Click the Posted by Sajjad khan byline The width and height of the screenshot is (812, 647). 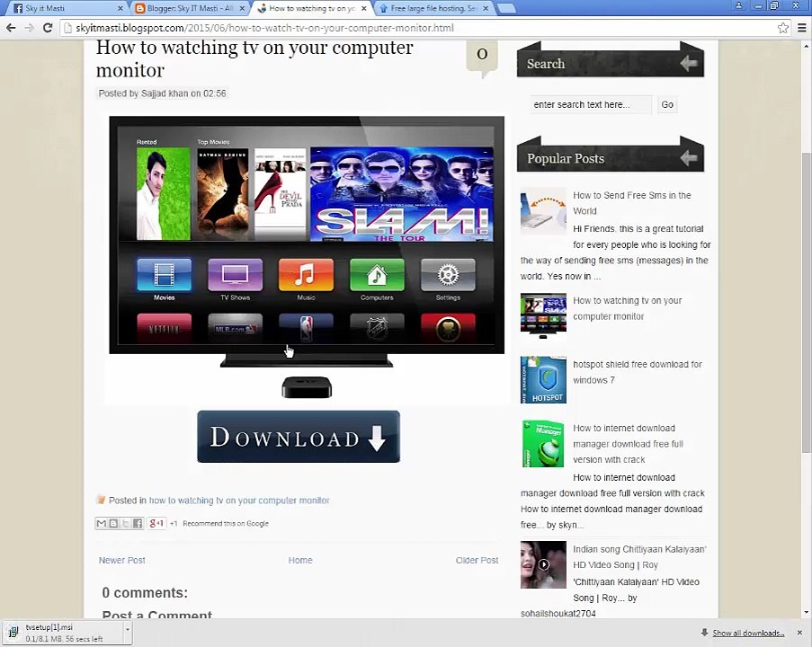tap(162, 93)
